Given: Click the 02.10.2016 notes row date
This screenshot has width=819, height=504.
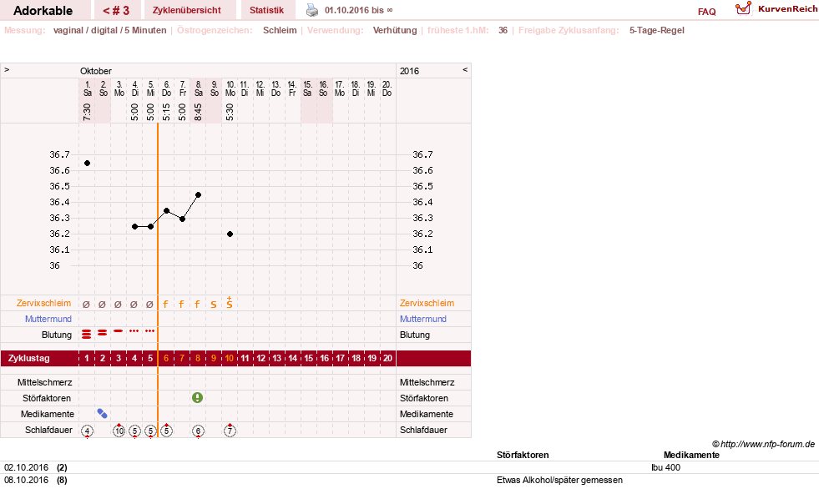Looking at the screenshot, I should coord(26,467).
